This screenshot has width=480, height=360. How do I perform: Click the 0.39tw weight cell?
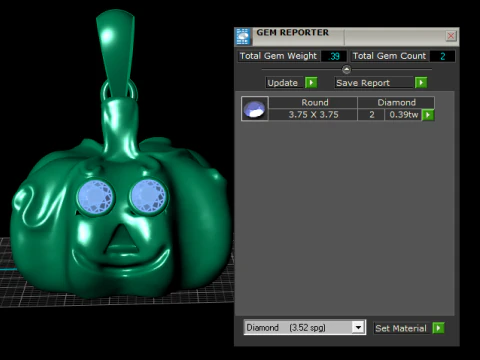point(403,114)
